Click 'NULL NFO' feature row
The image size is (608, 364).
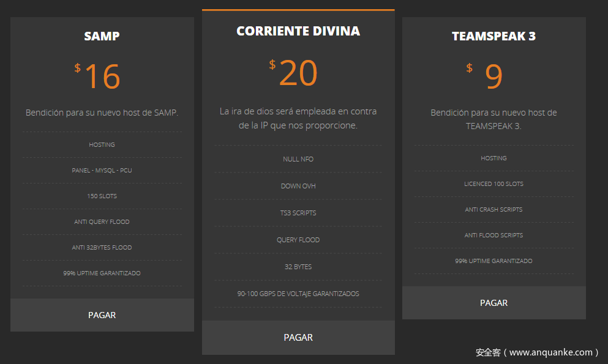click(298, 159)
